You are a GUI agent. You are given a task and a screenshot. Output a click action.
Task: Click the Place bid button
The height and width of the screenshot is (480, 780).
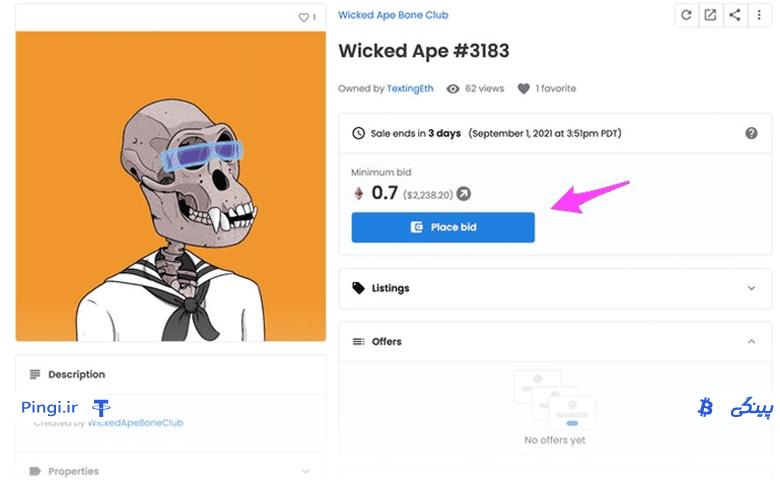pos(443,227)
